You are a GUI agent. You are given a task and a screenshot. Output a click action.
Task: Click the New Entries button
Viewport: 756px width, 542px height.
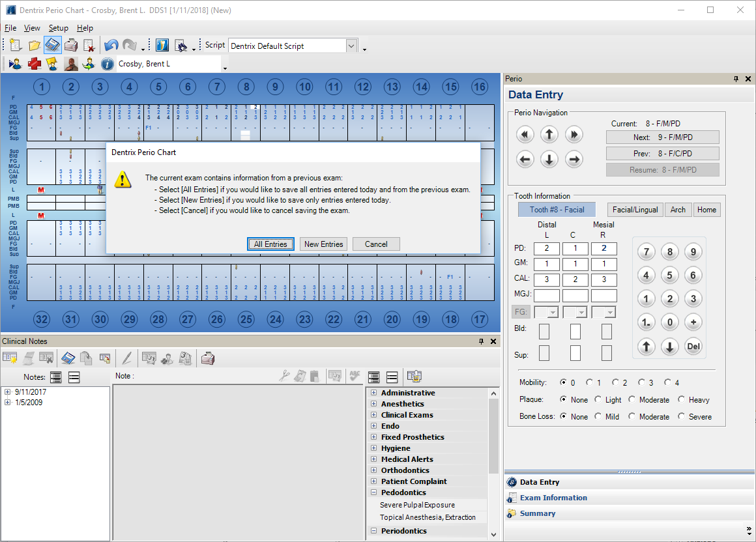[323, 244]
